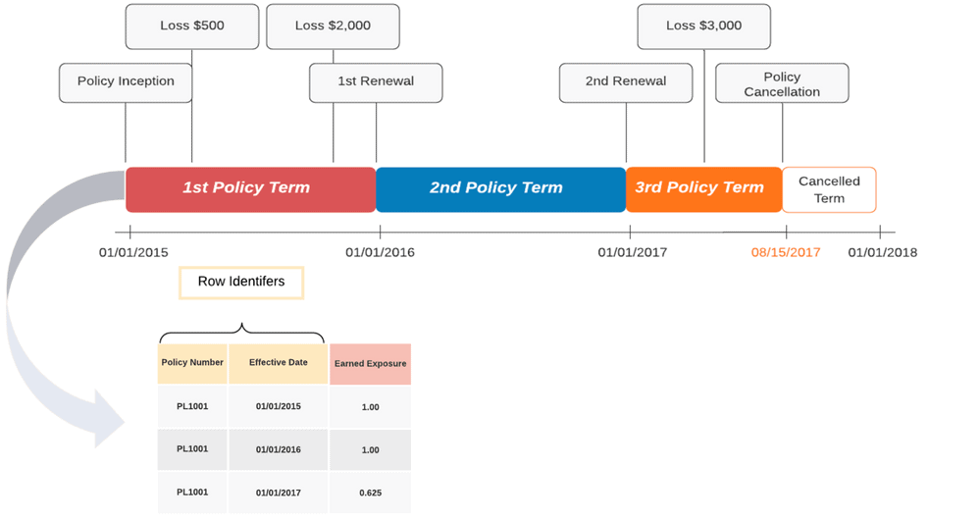Image resolution: width=980 pixels, height=521 pixels.
Task: Click the Policy Cancellation box
Action: coord(782,82)
